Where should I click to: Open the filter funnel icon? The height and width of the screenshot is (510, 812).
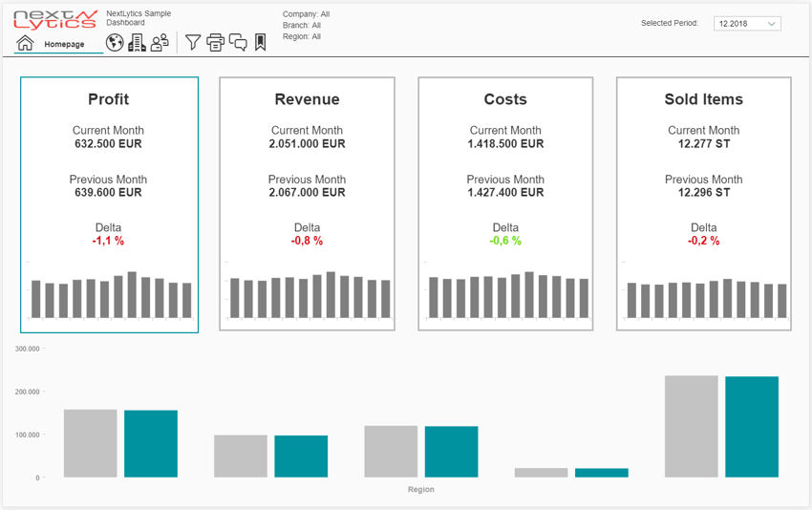click(193, 42)
